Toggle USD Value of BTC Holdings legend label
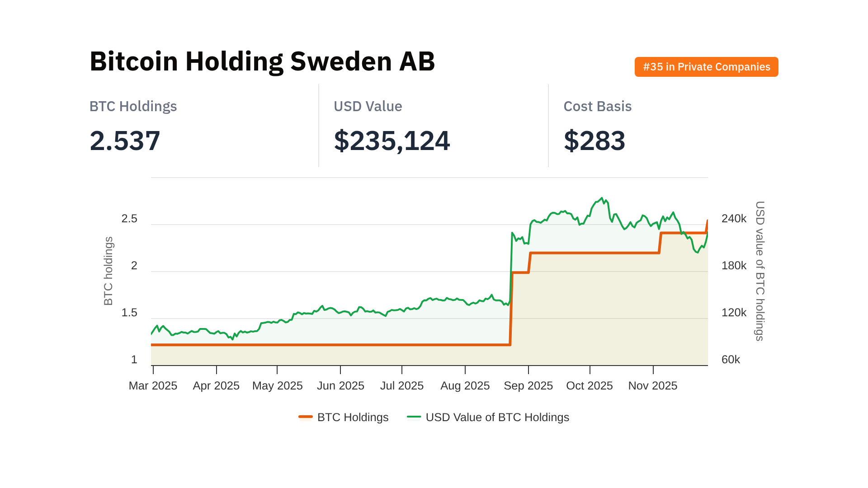This screenshot has height=488, width=868. click(x=497, y=417)
